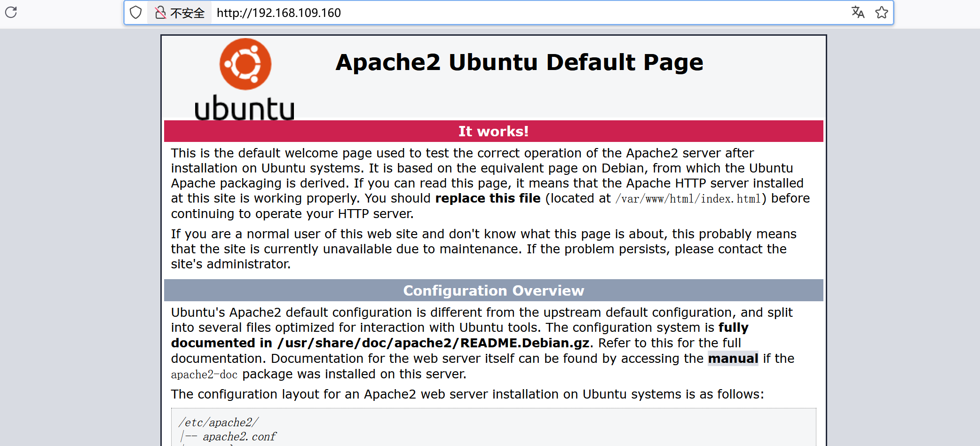980x446 pixels.
Task: Select the Ubuntu logo image
Action: coord(245,79)
